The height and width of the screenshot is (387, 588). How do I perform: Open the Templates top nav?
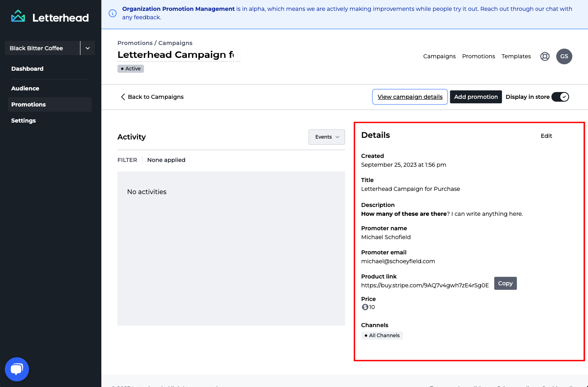pos(516,56)
